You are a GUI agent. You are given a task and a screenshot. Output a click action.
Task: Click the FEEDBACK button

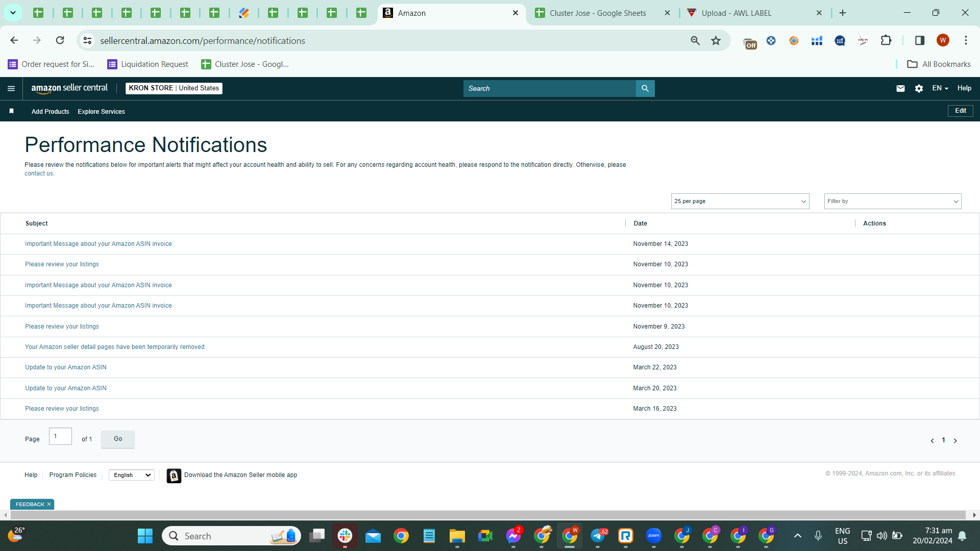(30, 505)
